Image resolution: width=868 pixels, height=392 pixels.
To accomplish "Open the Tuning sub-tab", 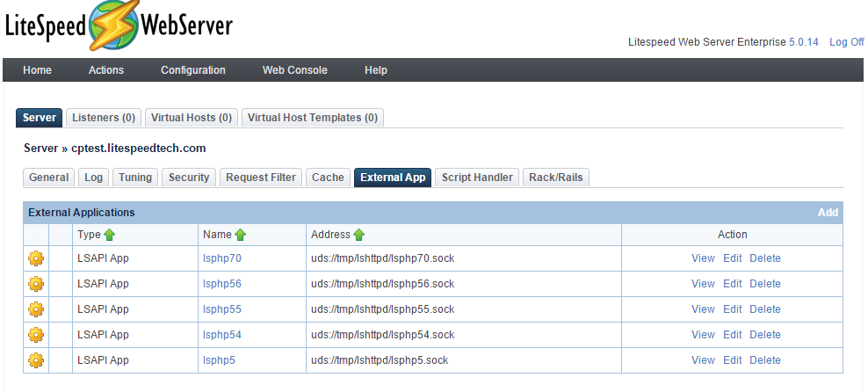I will [x=135, y=178].
